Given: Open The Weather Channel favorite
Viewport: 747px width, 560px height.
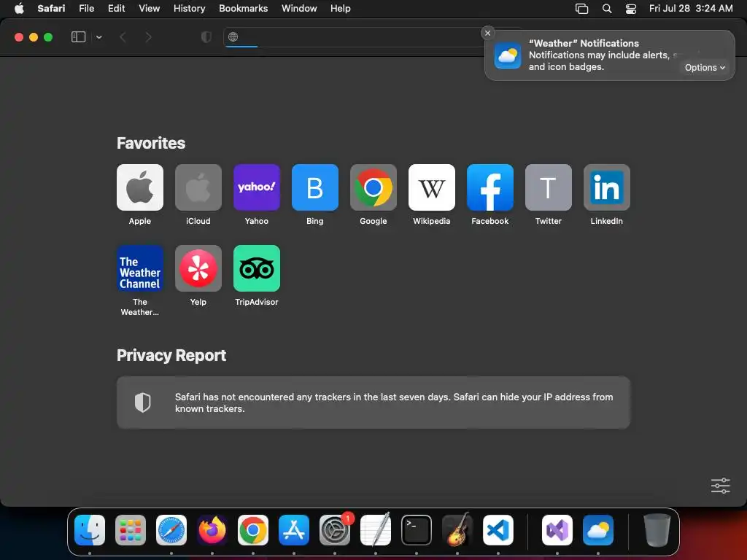Looking at the screenshot, I should 139,268.
